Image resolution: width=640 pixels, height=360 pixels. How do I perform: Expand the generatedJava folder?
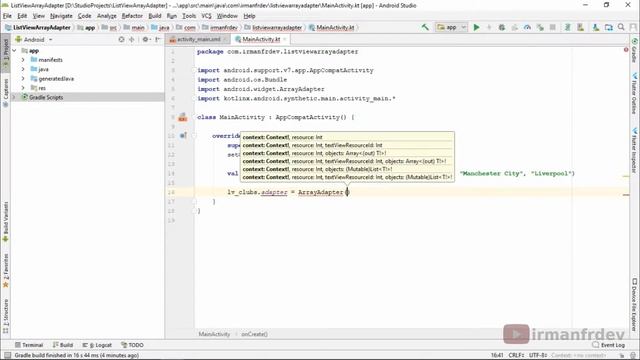[x=23, y=79]
